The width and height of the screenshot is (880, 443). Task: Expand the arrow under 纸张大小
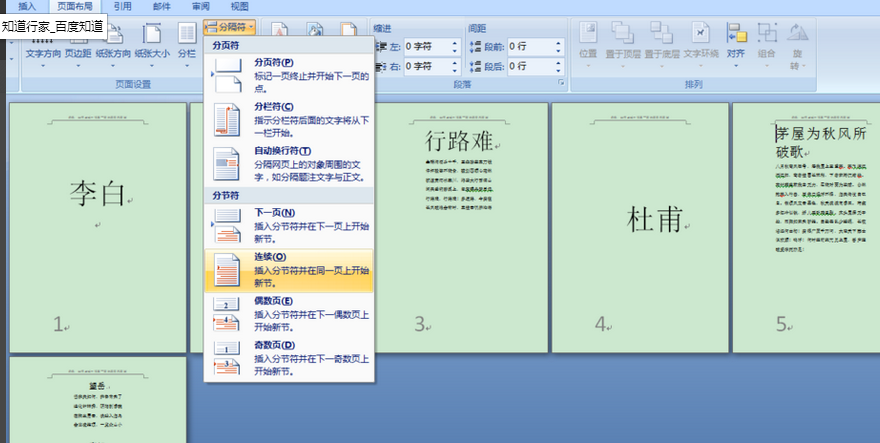(x=152, y=65)
